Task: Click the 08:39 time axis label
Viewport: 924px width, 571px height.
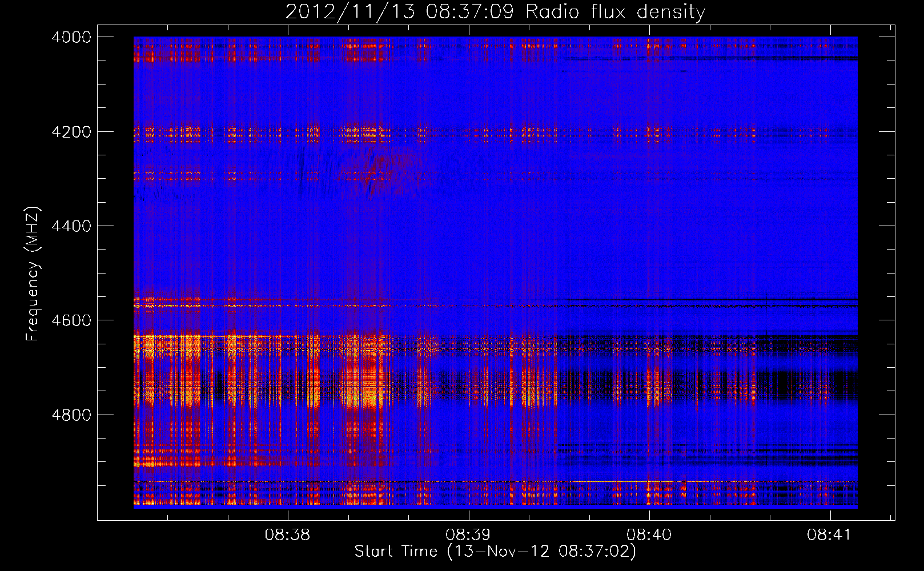Action: click(468, 535)
